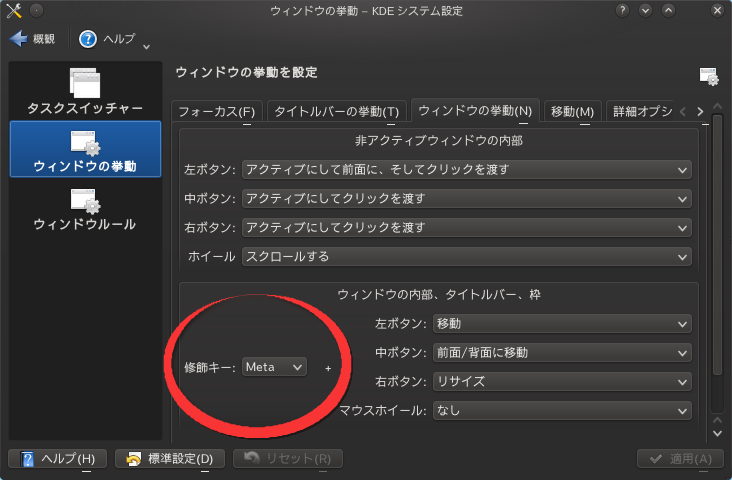Viewport: 732px width, 480px height.
Task: Click the タスクスイッチャー sidebar icon
Action: pos(84,83)
